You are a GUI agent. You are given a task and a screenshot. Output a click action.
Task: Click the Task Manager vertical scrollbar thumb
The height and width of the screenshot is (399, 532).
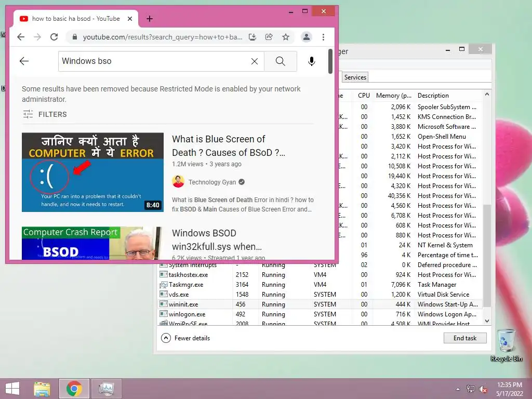487,256
